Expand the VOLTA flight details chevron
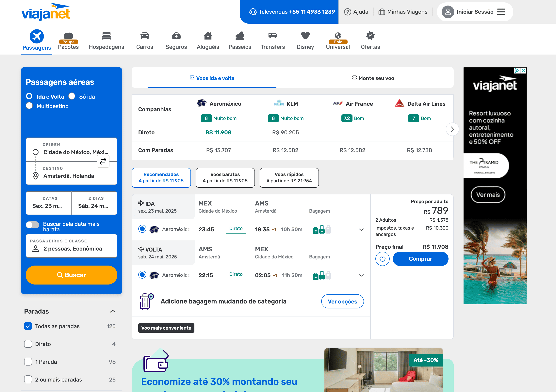This screenshot has width=556, height=392. (x=361, y=275)
